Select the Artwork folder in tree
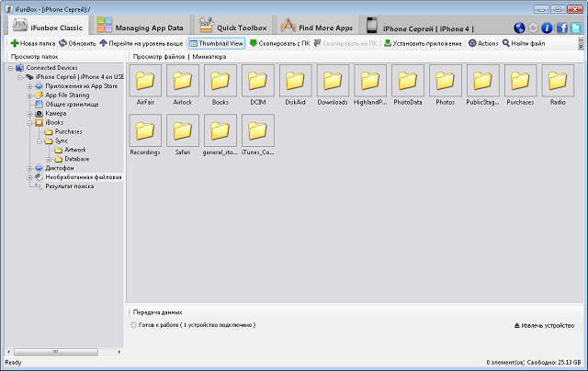This screenshot has width=588, height=371. (x=75, y=150)
